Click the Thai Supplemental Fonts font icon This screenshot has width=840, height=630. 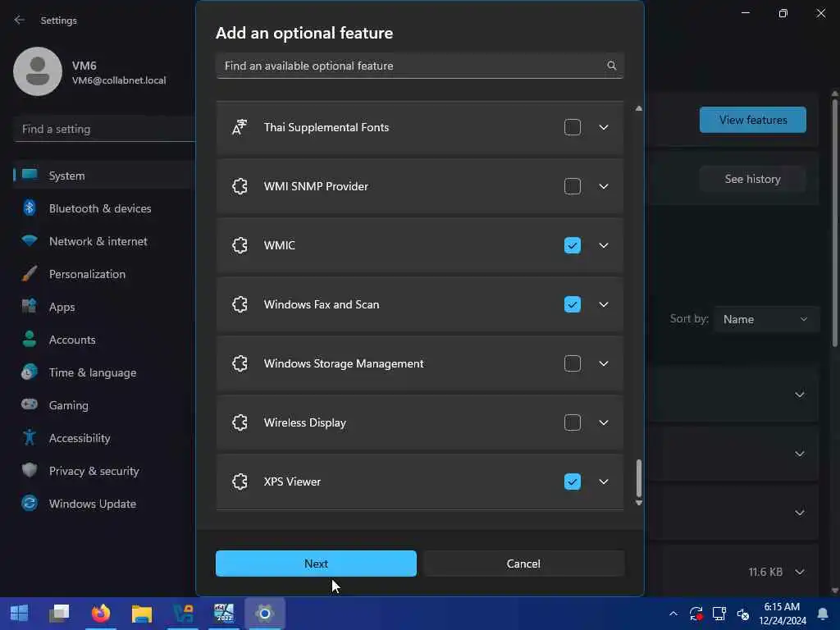(x=240, y=127)
